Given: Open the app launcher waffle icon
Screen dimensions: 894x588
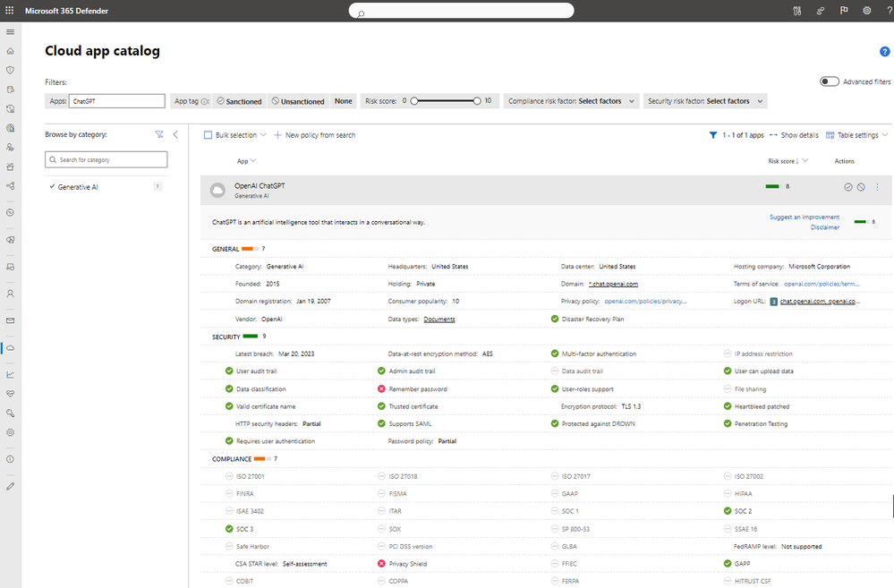Looking at the screenshot, I should pyautogui.click(x=10, y=10).
